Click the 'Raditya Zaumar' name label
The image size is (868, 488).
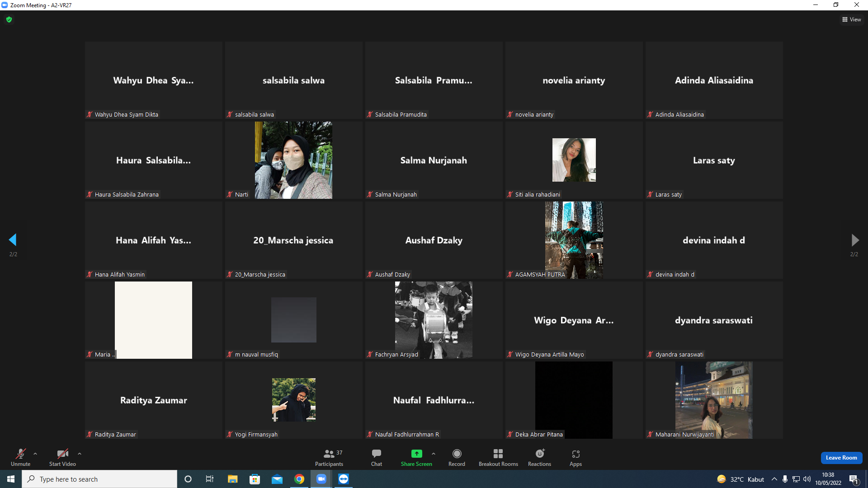pos(115,435)
